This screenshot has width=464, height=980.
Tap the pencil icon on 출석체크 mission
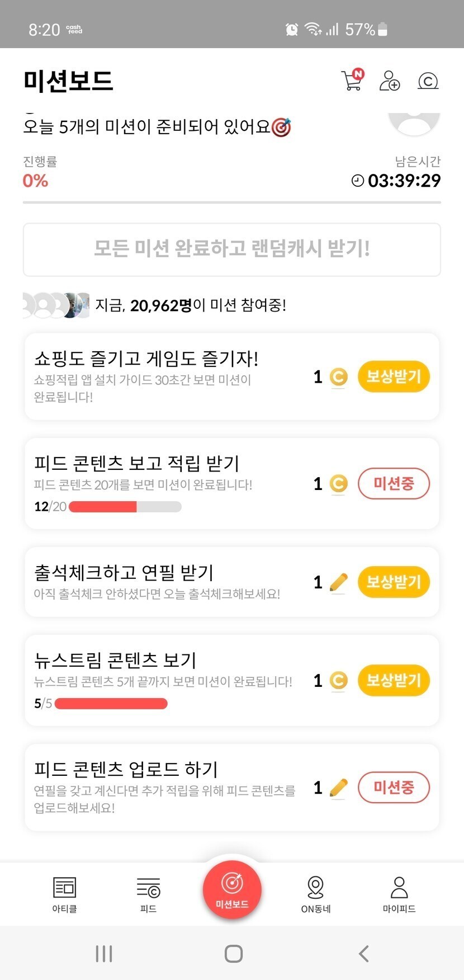pos(339,582)
